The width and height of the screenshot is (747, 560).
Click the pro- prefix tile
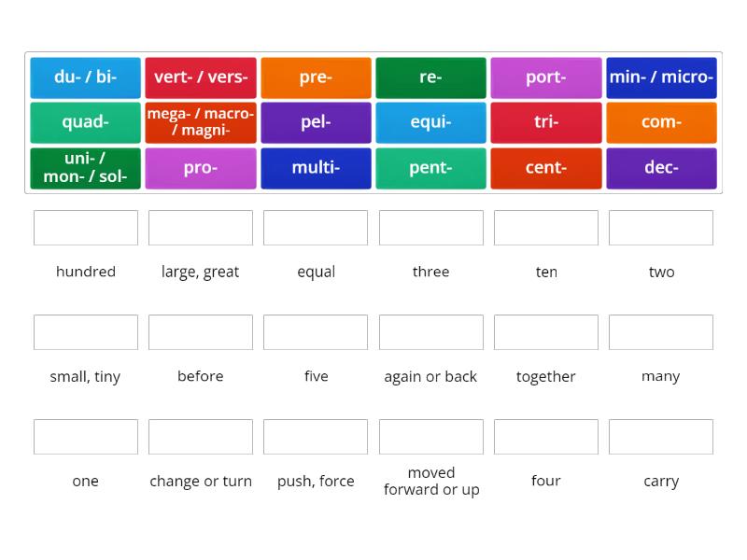[x=200, y=168]
